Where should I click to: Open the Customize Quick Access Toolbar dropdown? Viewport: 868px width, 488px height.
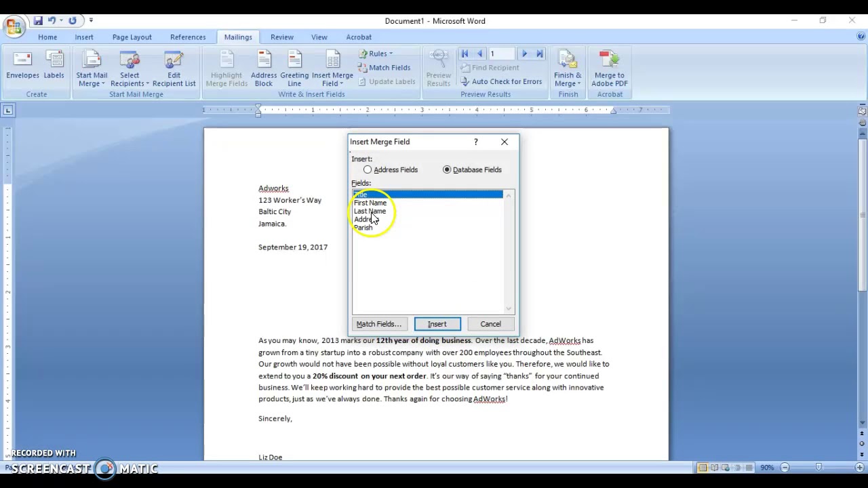(x=91, y=21)
